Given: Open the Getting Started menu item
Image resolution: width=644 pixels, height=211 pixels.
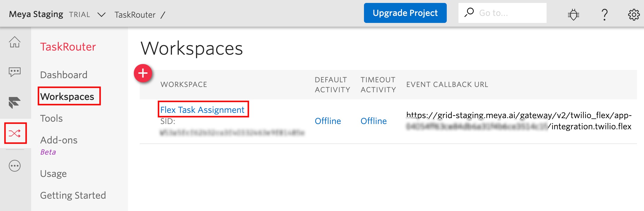Looking at the screenshot, I should point(73,195).
